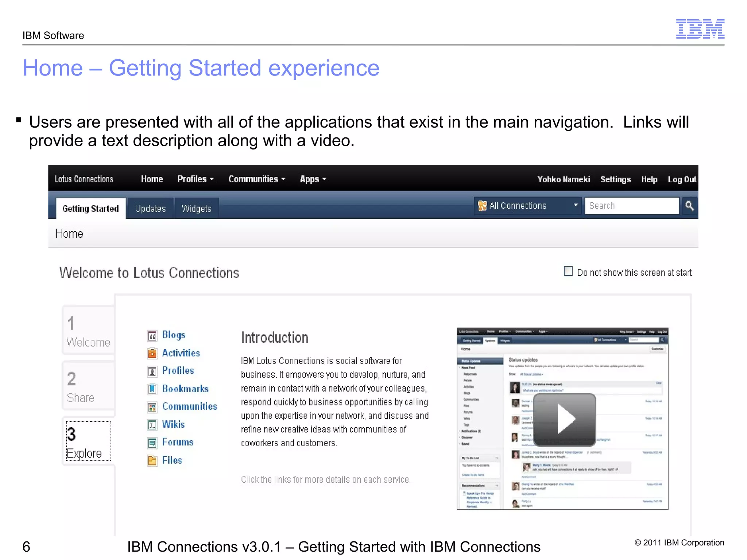The height and width of the screenshot is (560, 747).
Task: Click the Files folder icon
Action: pyautogui.click(x=152, y=460)
